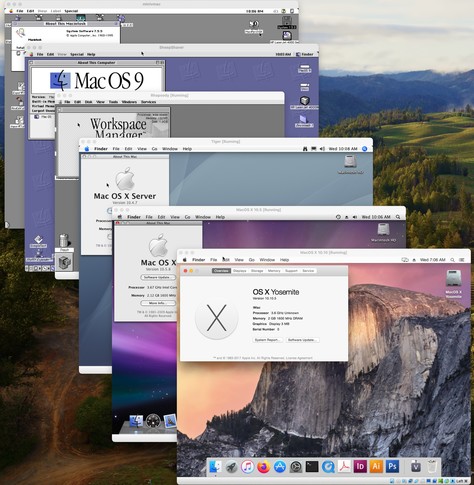
Task: Switch to the Support tab
Action: [x=291, y=271]
